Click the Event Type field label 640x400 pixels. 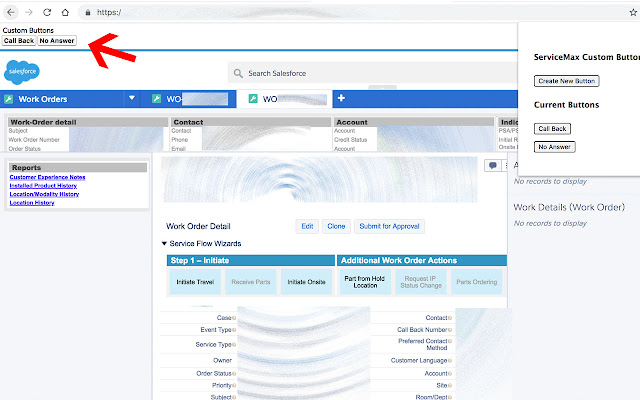216,329
